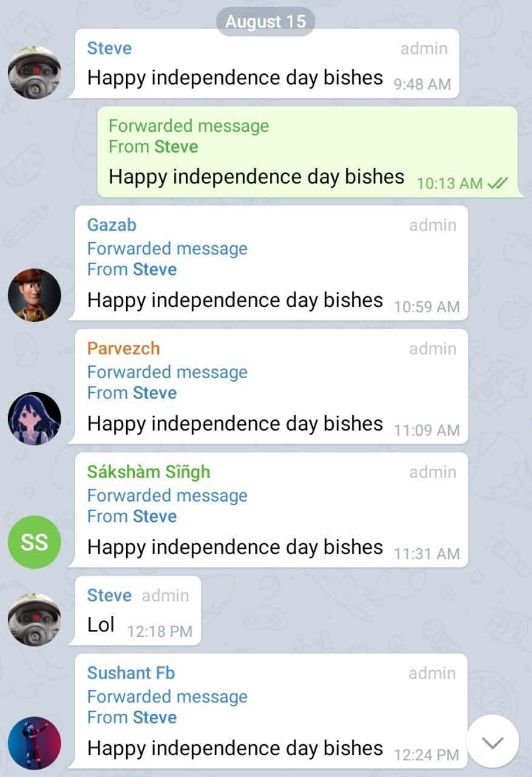
Task: Tap the admin label on Parvezch's message
Action: pyautogui.click(x=433, y=348)
